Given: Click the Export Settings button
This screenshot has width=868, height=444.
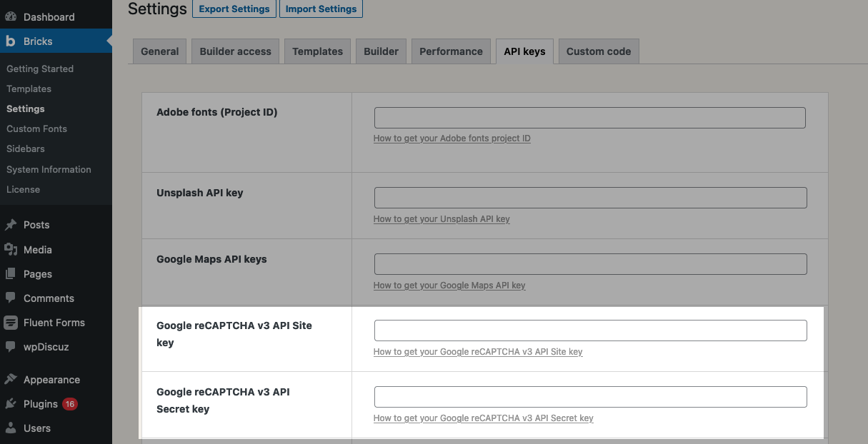Looking at the screenshot, I should point(234,9).
